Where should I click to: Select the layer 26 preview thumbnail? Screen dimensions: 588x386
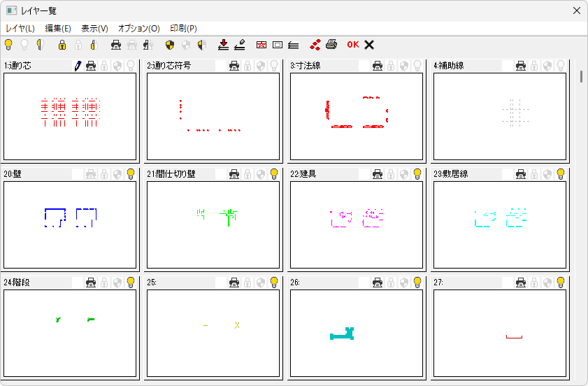tap(357, 333)
